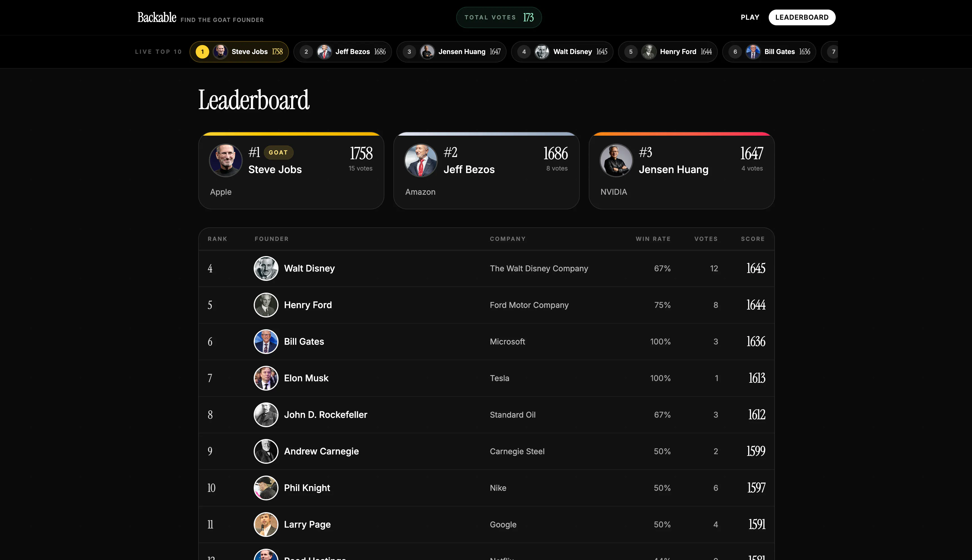
Task: Select the Henry Ford chip in live top 10
Action: [x=668, y=51]
